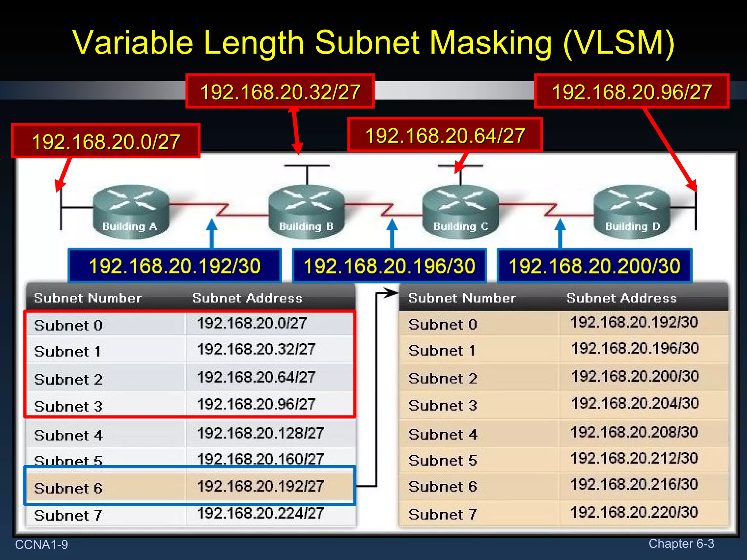Image resolution: width=747 pixels, height=560 pixels.
Task: Click the blue 192.168.20.192/30 label box
Action: (175, 265)
